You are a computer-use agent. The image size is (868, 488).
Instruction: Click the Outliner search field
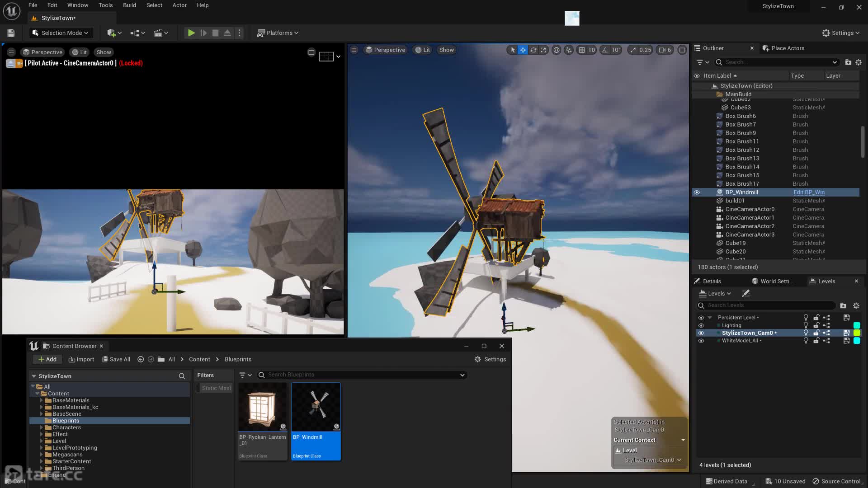(x=777, y=62)
